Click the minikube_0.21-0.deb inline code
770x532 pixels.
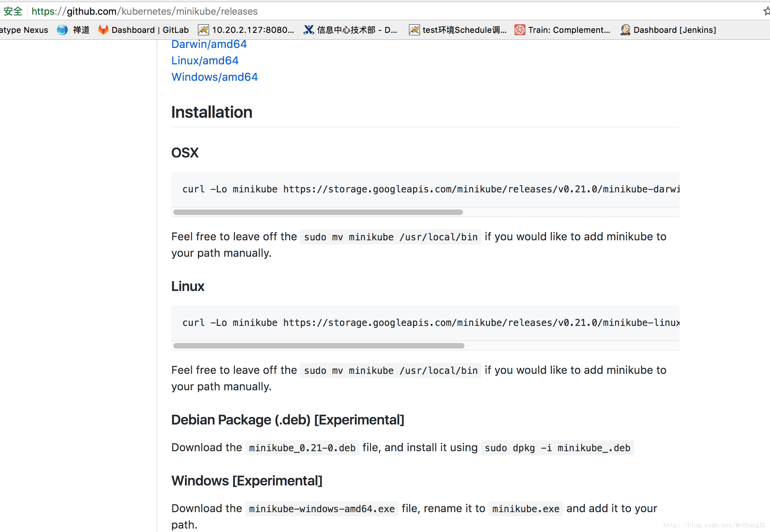click(x=302, y=448)
